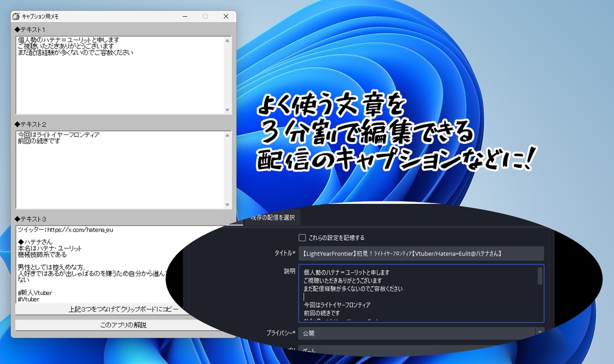Click the #新人Vtuber hashtag line in テキスト3

coord(35,293)
